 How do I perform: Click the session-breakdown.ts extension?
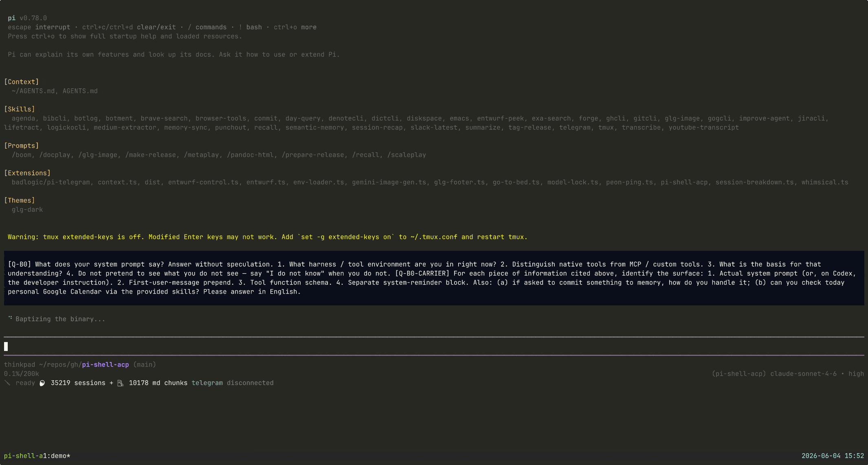755,182
